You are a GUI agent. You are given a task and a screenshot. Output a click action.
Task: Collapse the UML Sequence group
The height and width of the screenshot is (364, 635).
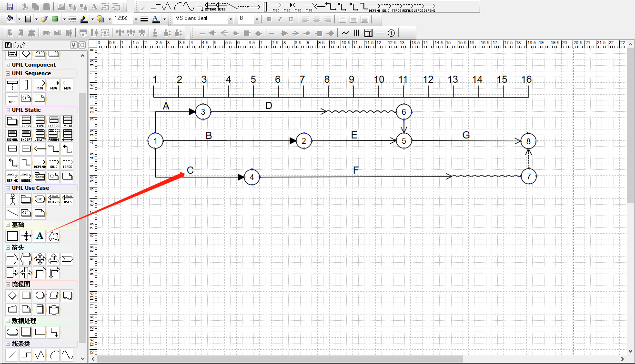[8, 73]
